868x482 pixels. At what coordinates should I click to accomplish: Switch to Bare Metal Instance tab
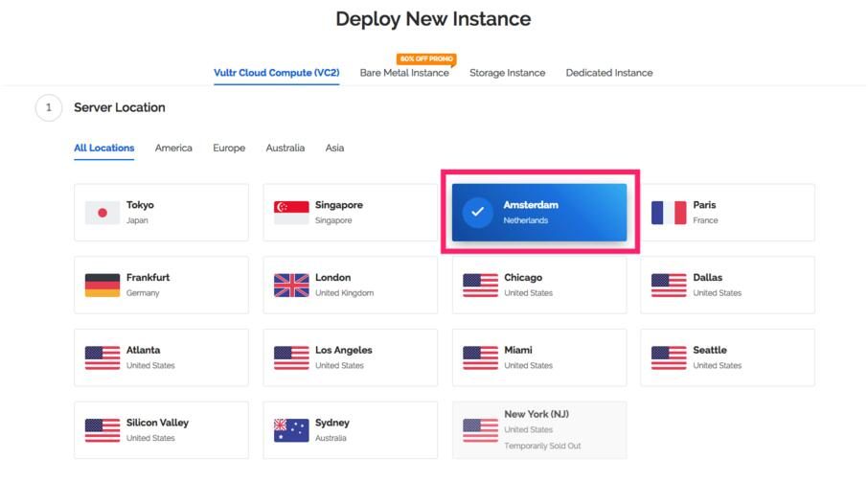click(404, 73)
